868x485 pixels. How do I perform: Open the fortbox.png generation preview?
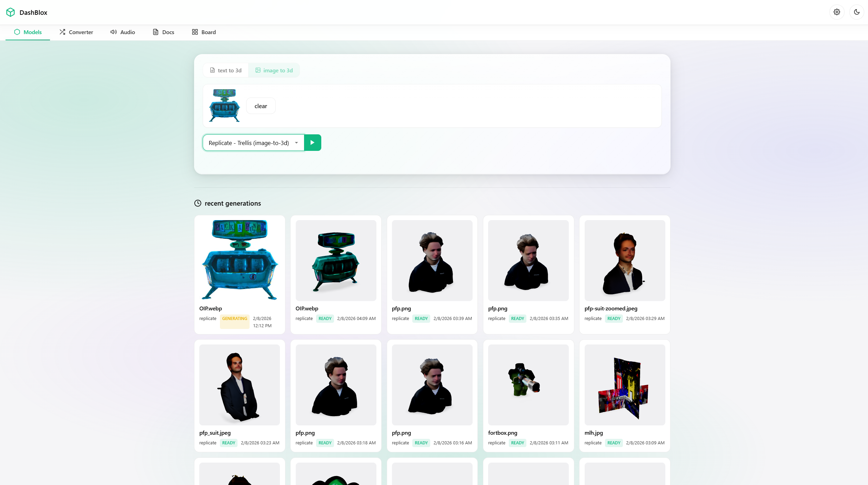528,385
